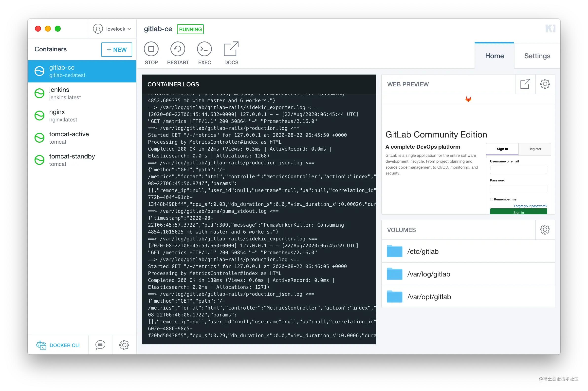Viewport: 588px width, 391px height.
Task: Expand the lovelock account dropdown arrow
Action: pyautogui.click(x=129, y=29)
